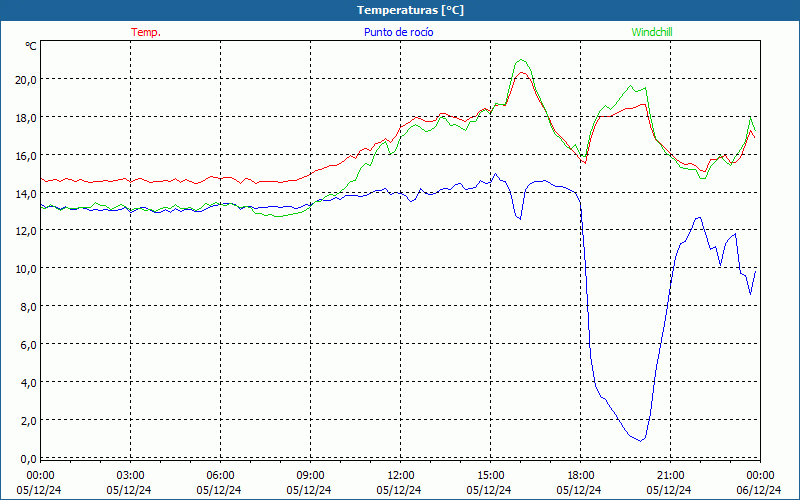The width and height of the screenshot is (800, 500).
Task: Click the 2,0 y-axis value
Action: [29, 421]
